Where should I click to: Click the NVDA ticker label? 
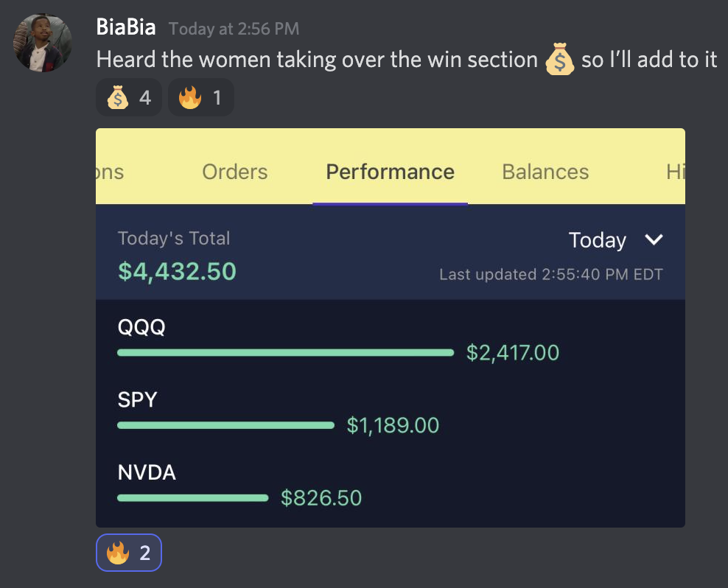pyautogui.click(x=147, y=472)
